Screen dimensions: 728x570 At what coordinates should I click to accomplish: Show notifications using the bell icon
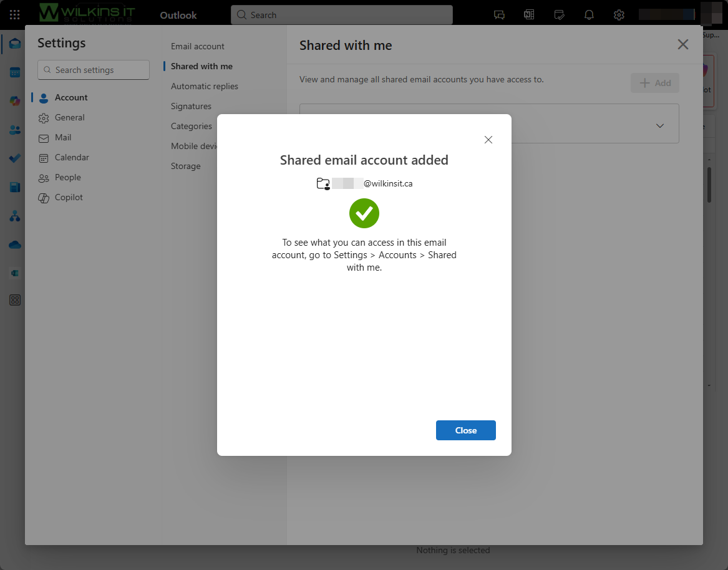[589, 15]
